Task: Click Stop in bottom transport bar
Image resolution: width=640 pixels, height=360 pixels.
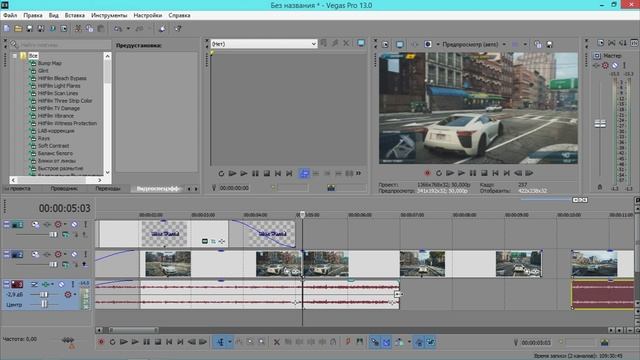Action: tap(158, 342)
